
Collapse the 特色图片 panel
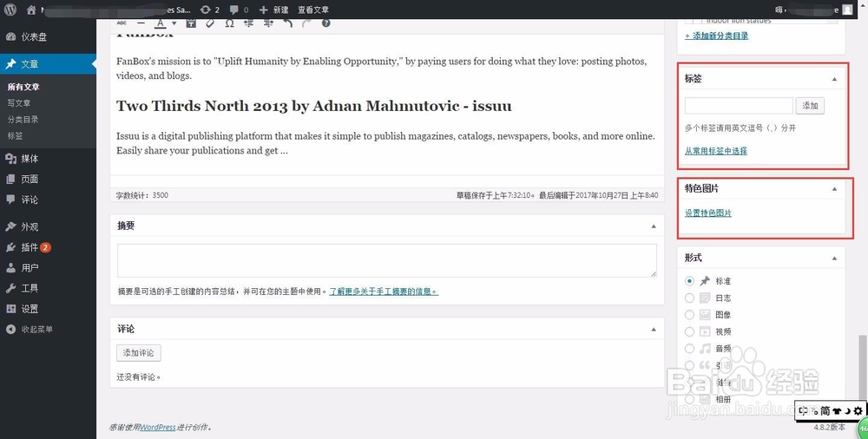tap(834, 189)
